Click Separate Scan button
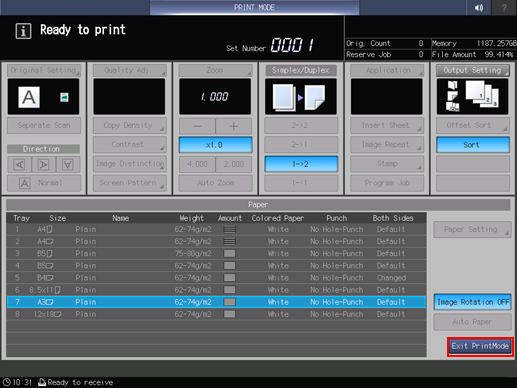Image resolution: width=517 pixels, height=388 pixels. tap(44, 126)
